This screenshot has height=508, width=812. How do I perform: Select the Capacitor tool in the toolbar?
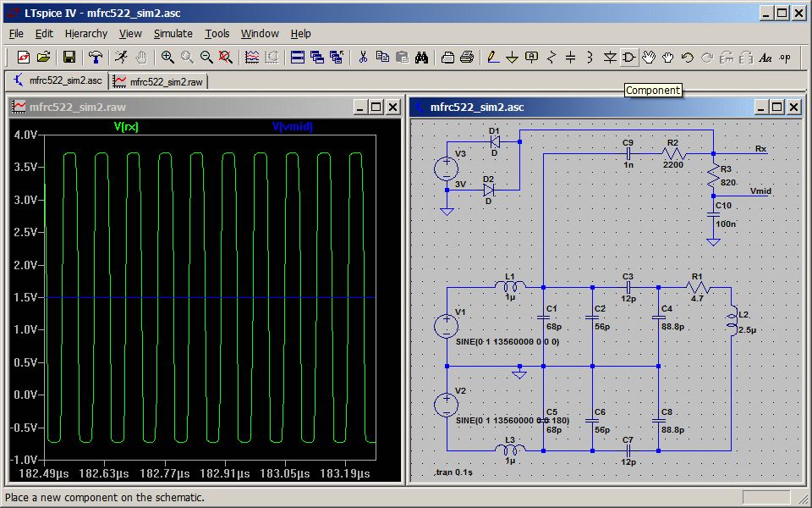point(570,58)
